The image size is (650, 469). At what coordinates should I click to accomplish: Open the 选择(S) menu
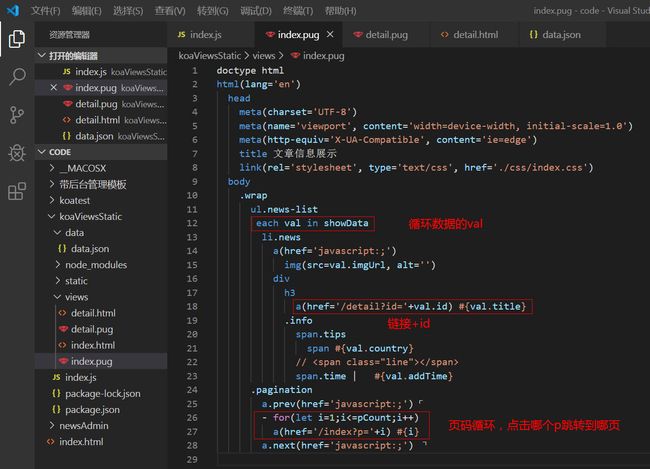128,11
